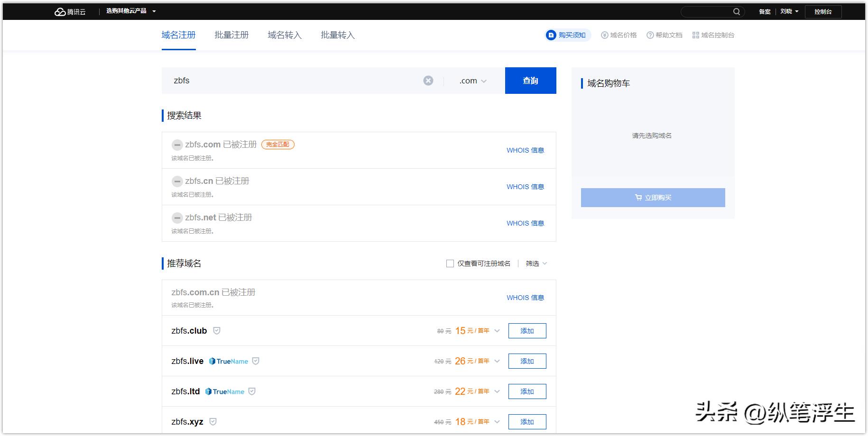Click the TrueName badge beside zbfs.live

tap(229, 361)
